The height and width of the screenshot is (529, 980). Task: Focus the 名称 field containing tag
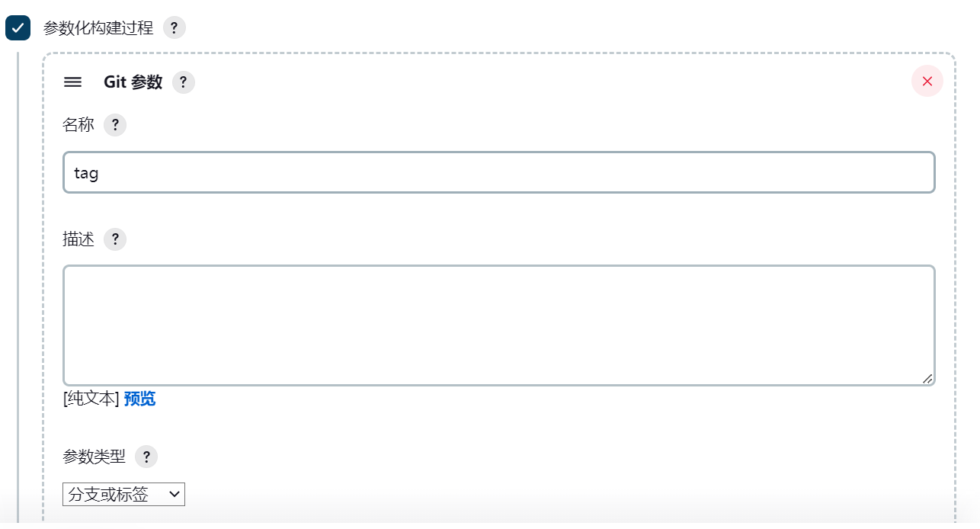(499, 172)
